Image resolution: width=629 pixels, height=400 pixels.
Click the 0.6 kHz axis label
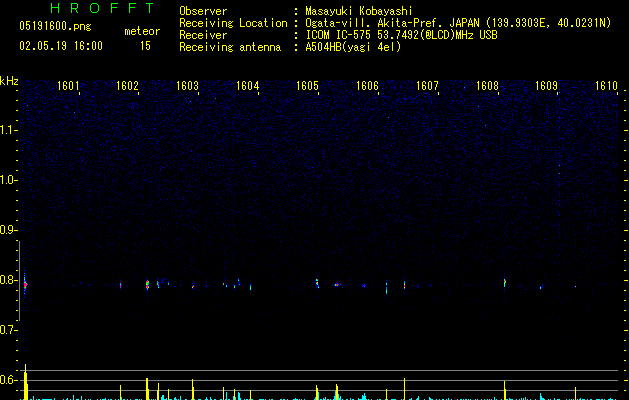8,380
